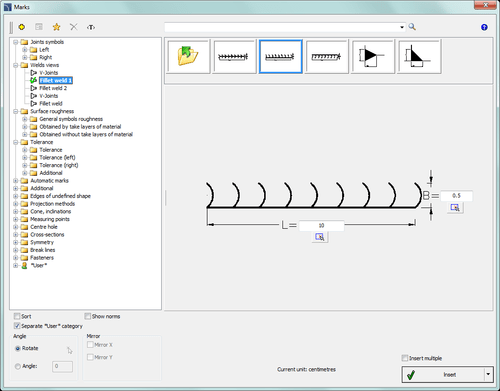Image resolution: width=500 pixels, height=391 pixels.
Task: Pick value icon below B input
Action: [455, 208]
